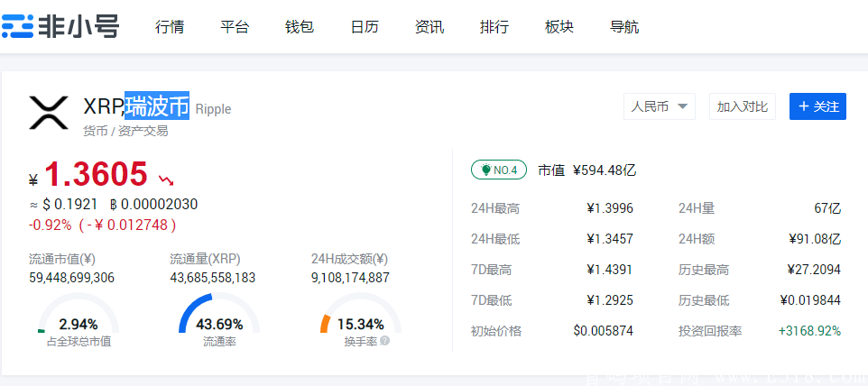Open the 平台 menu

pos(235,26)
